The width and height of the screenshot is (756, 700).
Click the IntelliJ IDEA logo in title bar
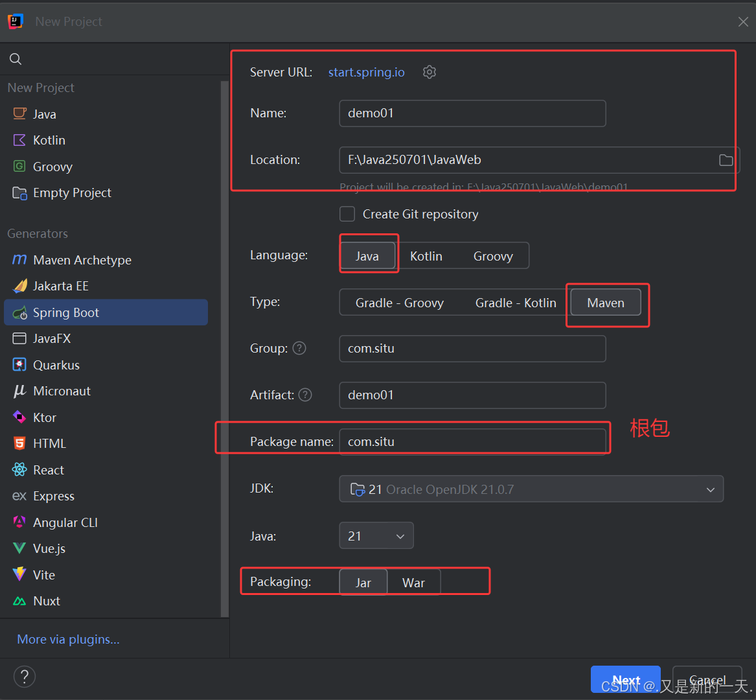[x=16, y=21]
